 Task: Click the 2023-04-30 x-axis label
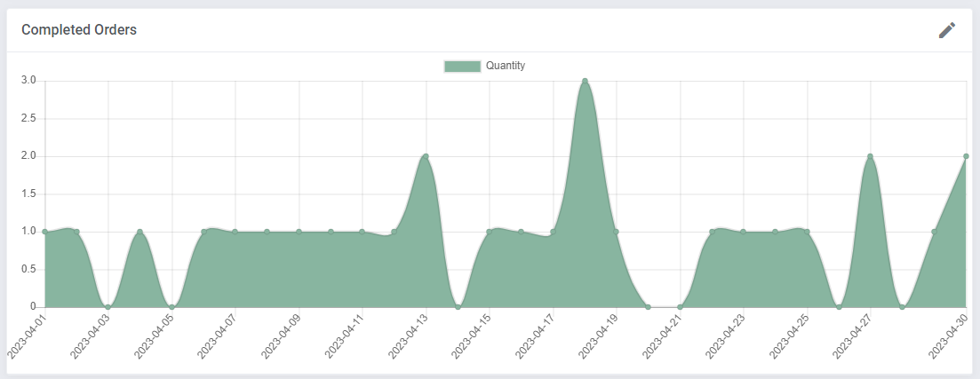(949, 336)
